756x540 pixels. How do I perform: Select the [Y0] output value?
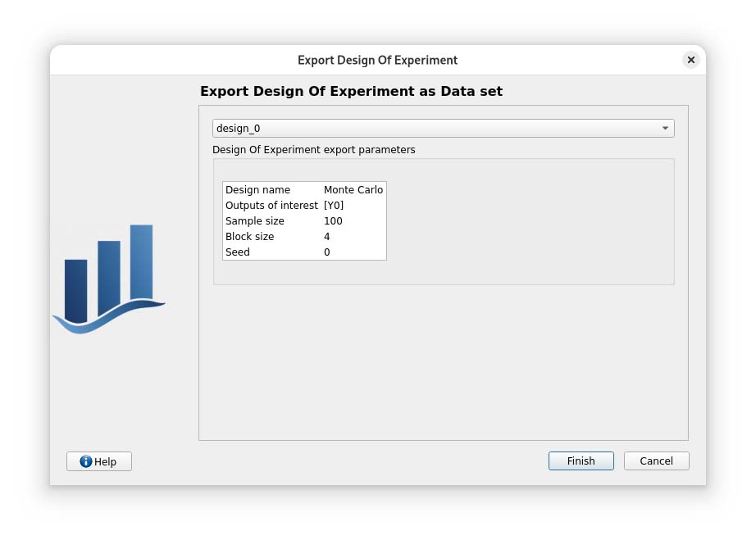tap(334, 206)
